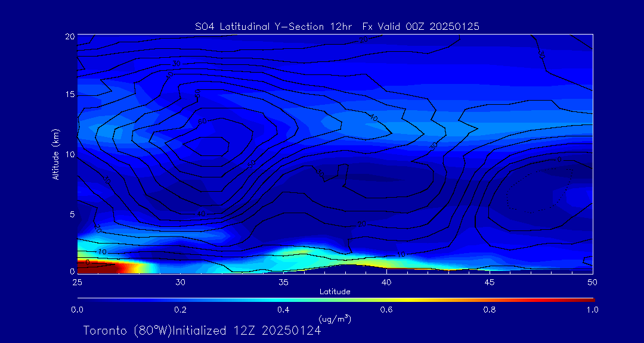Click latitude axis tick label "35"
The image size is (644, 343).
(x=283, y=282)
